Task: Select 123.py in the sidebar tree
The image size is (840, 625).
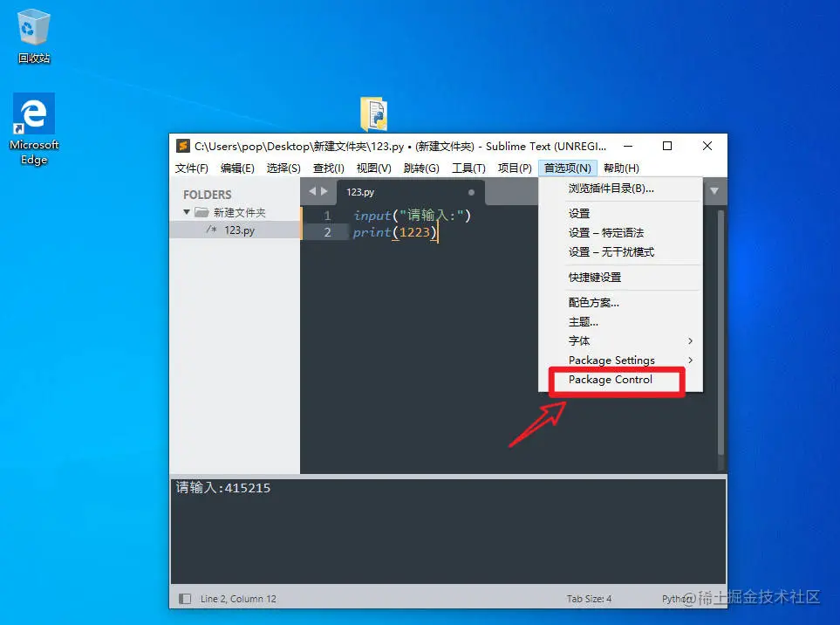Action: click(x=235, y=230)
